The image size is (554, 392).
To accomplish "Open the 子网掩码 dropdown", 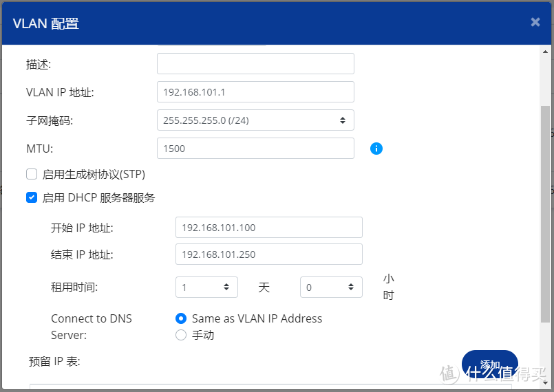I will click(255, 120).
